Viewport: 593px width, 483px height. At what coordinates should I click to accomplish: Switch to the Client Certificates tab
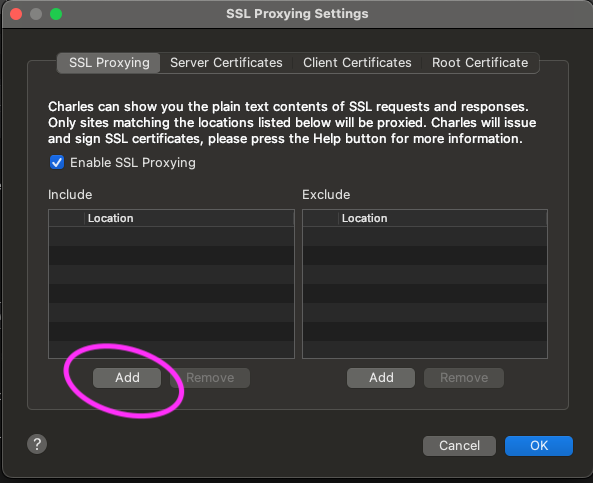coord(357,63)
